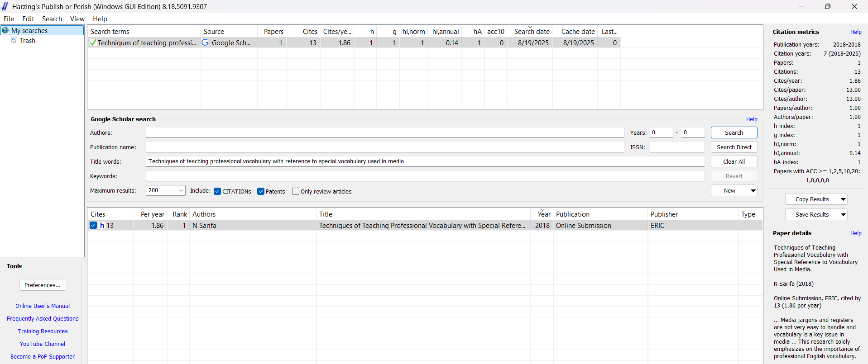
Task: Select the My searches globe icon
Action: coord(5,30)
